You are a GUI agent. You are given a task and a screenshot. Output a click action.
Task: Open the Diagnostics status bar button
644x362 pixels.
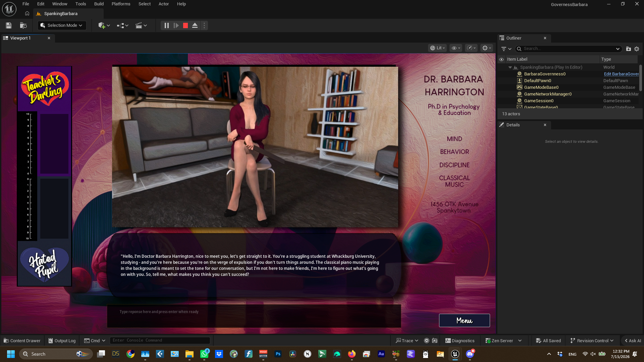tap(460, 341)
